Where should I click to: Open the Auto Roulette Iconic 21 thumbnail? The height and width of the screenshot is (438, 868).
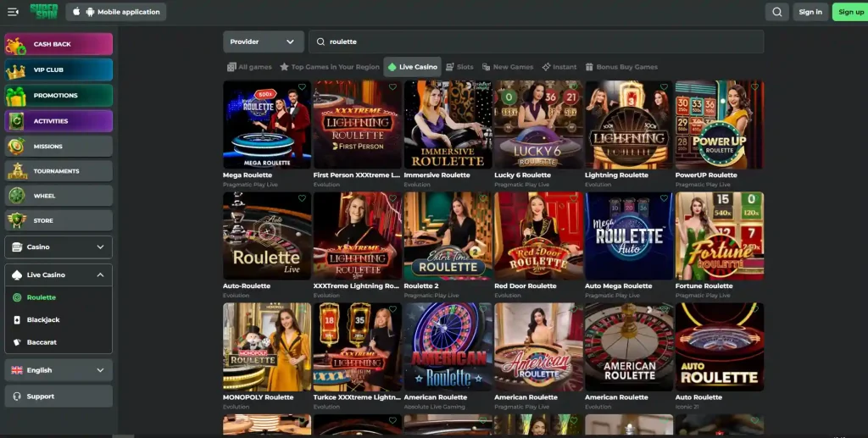[x=720, y=347]
